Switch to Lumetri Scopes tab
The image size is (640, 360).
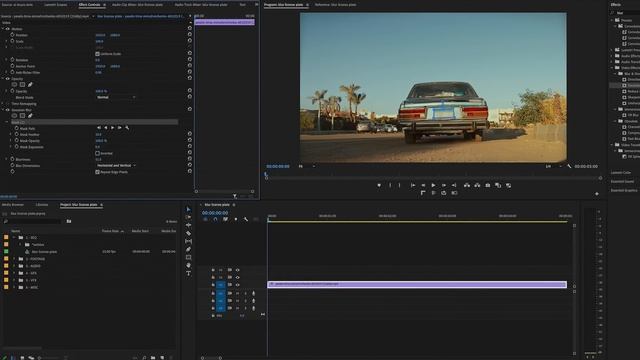pyautogui.click(x=56, y=5)
